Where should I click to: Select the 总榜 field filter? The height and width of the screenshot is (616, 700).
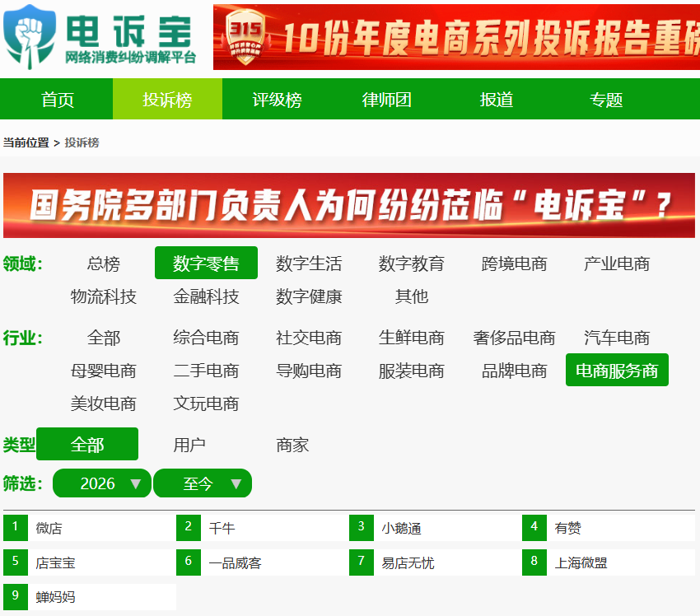tap(103, 264)
